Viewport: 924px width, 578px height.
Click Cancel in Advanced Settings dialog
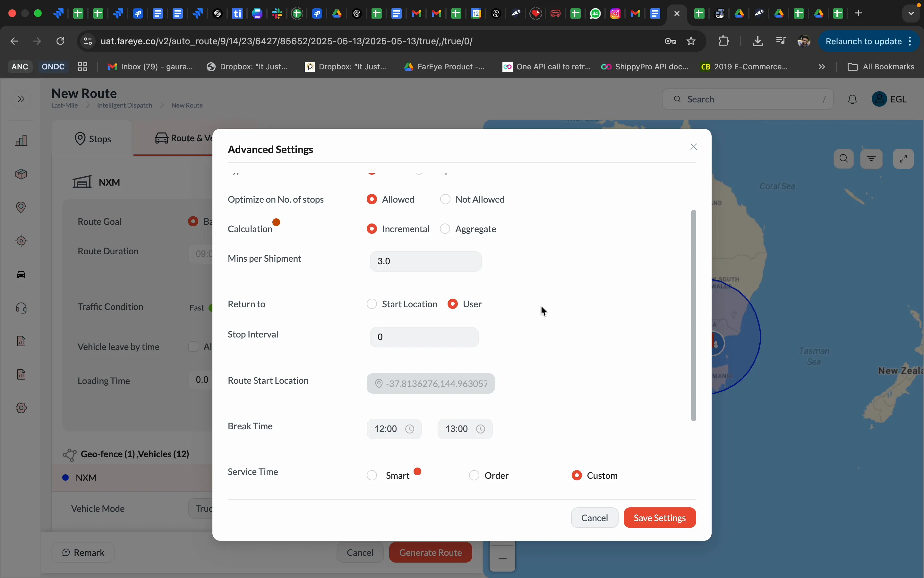[x=595, y=518]
